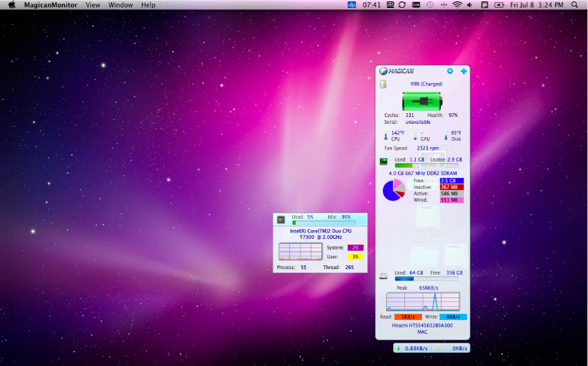The width and height of the screenshot is (588, 366).
Task: Click the green memory chip icon
Action: [384, 162]
